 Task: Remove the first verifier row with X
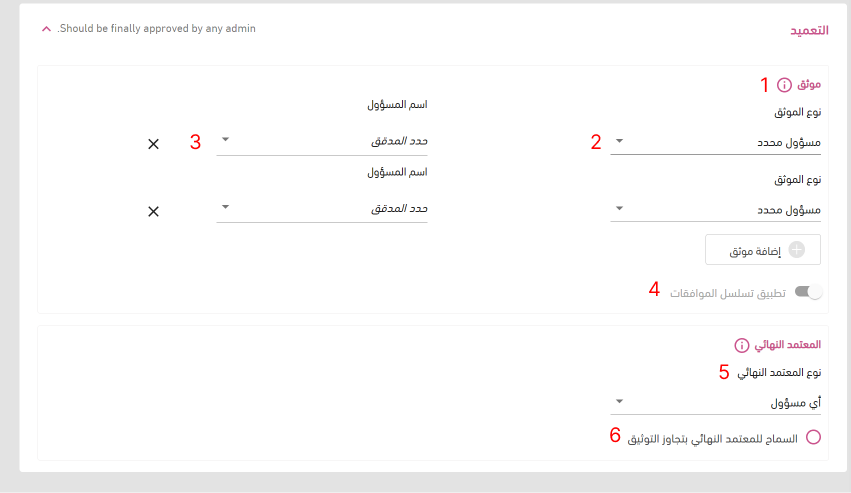(x=154, y=144)
